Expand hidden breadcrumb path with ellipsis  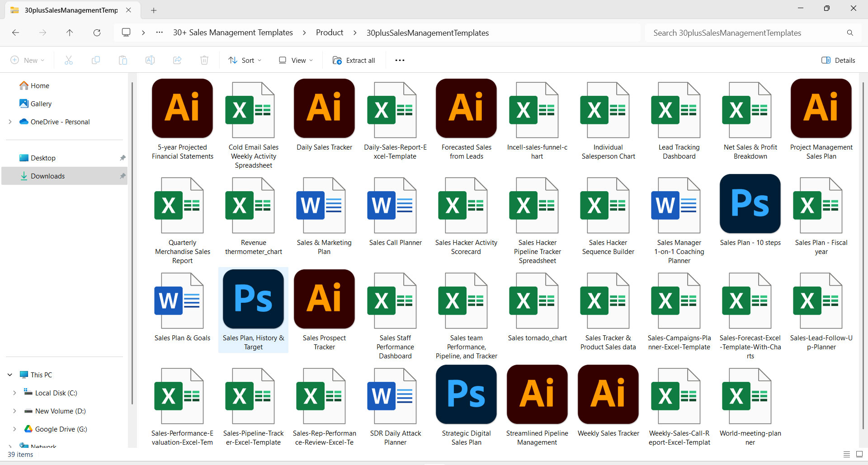(160, 33)
